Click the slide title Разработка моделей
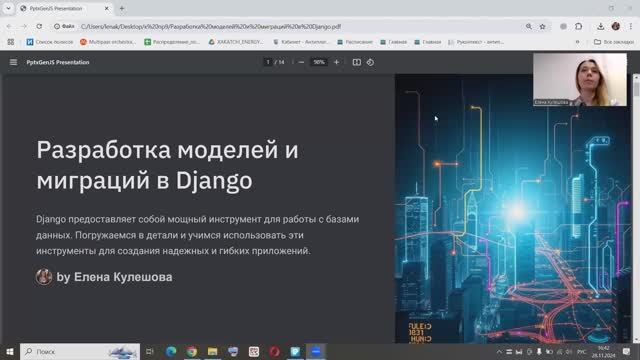This screenshot has height=360, width=640. point(167,165)
